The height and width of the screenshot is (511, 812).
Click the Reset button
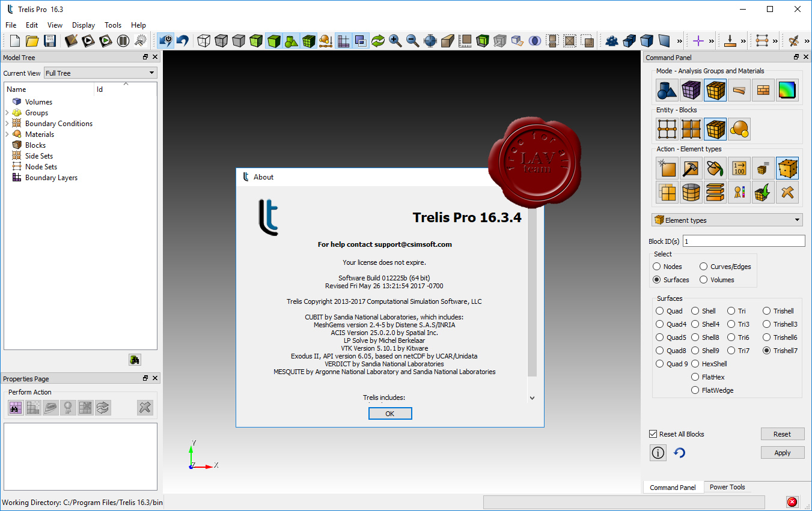[783, 434]
